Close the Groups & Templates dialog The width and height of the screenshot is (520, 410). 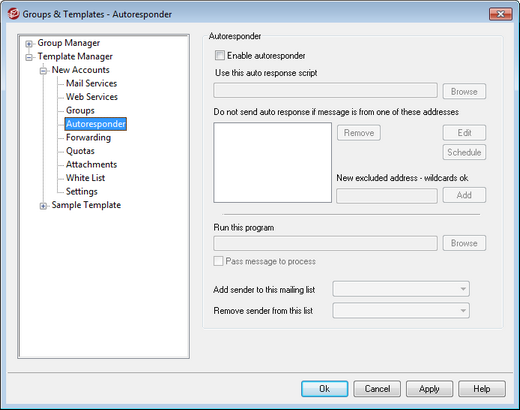[x=500, y=14]
